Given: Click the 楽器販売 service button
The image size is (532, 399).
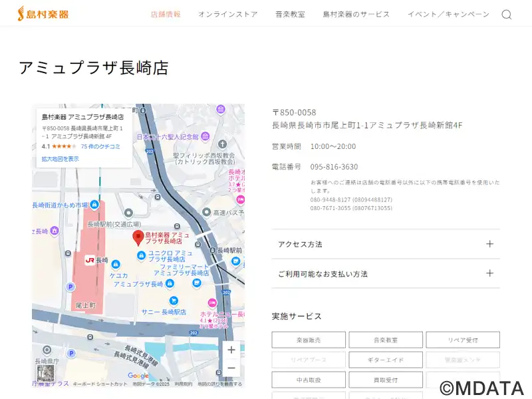Looking at the screenshot, I should pos(309,340).
